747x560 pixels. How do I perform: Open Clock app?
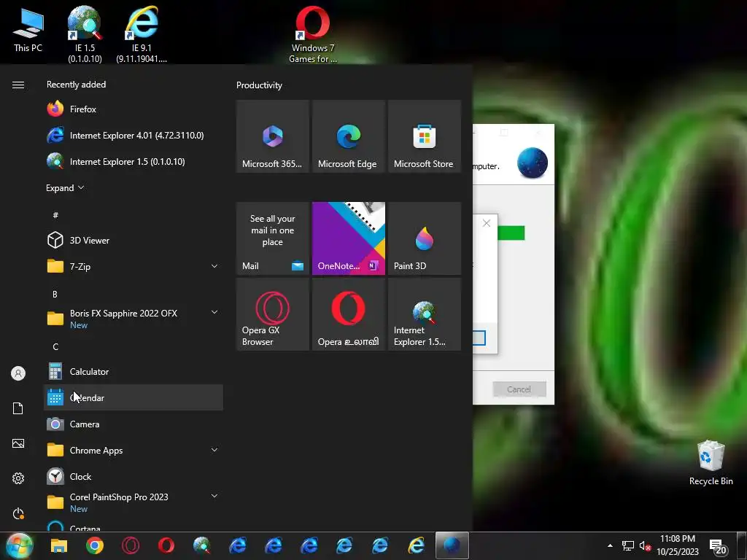click(x=133, y=476)
